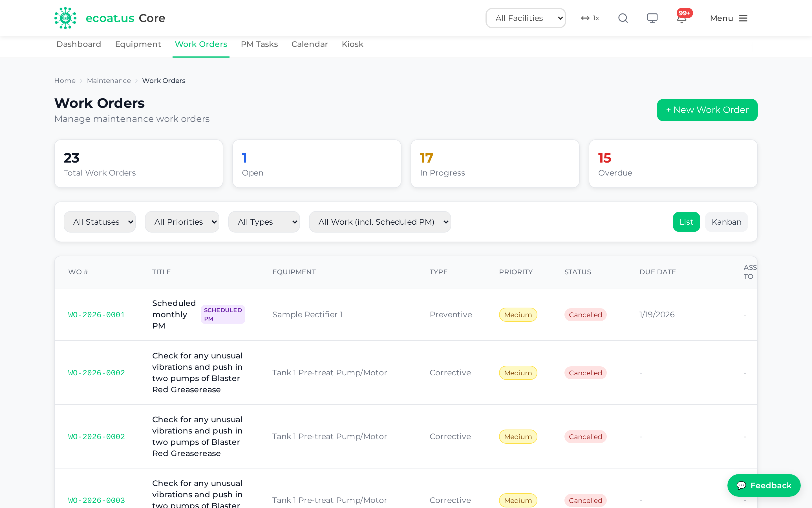
Task: Open notifications bell with 99+ badge
Action: coord(682,18)
